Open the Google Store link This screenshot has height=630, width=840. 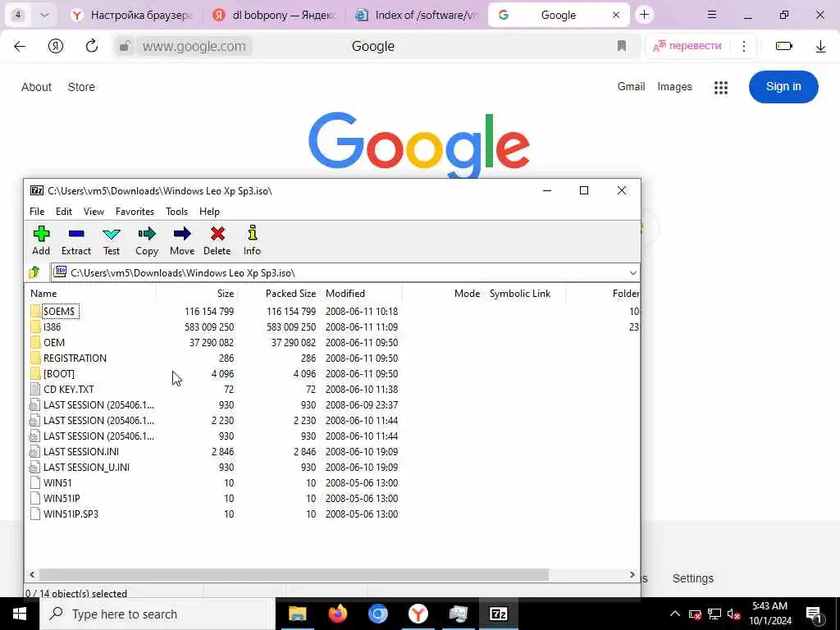81,87
